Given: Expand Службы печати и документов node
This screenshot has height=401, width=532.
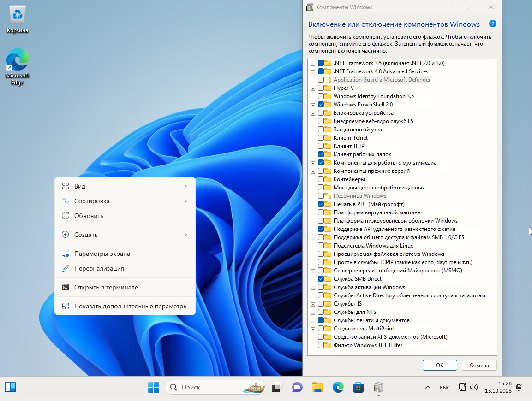Looking at the screenshot, I should coord(313,321).
